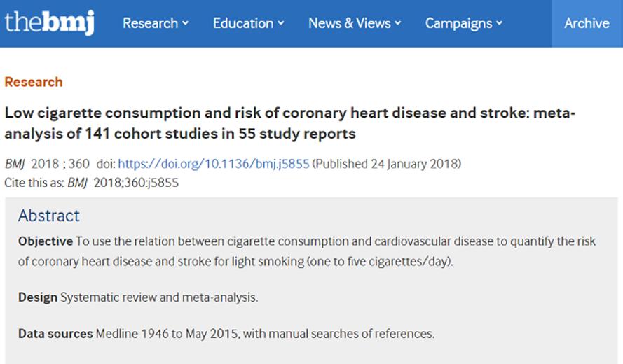The image size is (623, 364).
Task: Open the Research menu label
Action: pyautogui.click(x=150, y=23)
